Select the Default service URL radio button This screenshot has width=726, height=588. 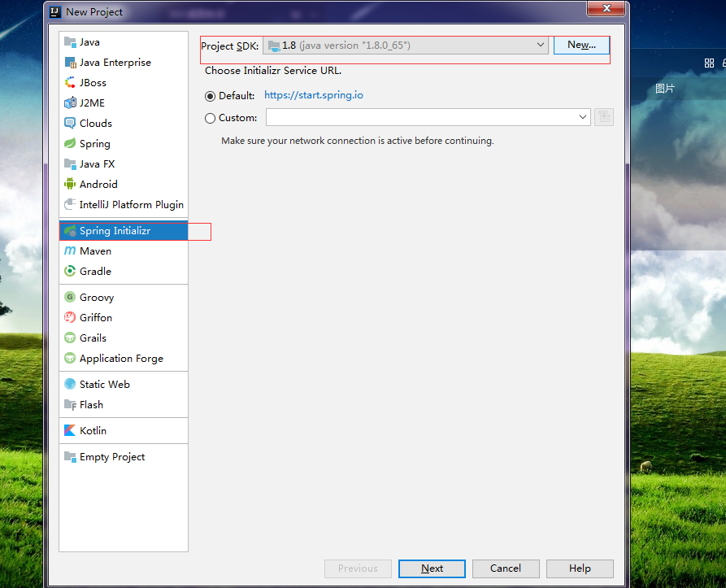click(211, 96)
